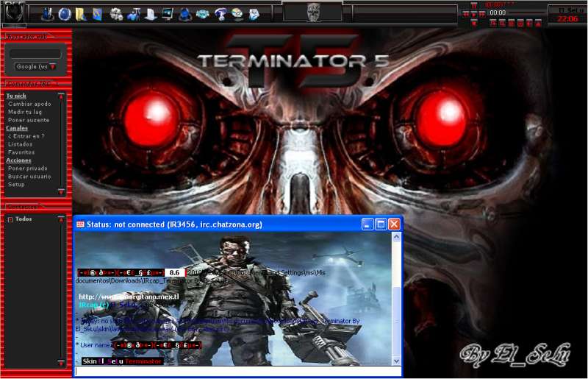Click the Status window title bar icon
Viewport: 588px width, 379px height.
point(80,224)
